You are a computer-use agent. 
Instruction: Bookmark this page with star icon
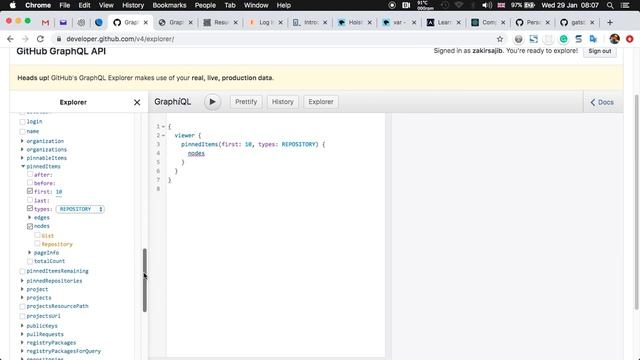point(500,39)
